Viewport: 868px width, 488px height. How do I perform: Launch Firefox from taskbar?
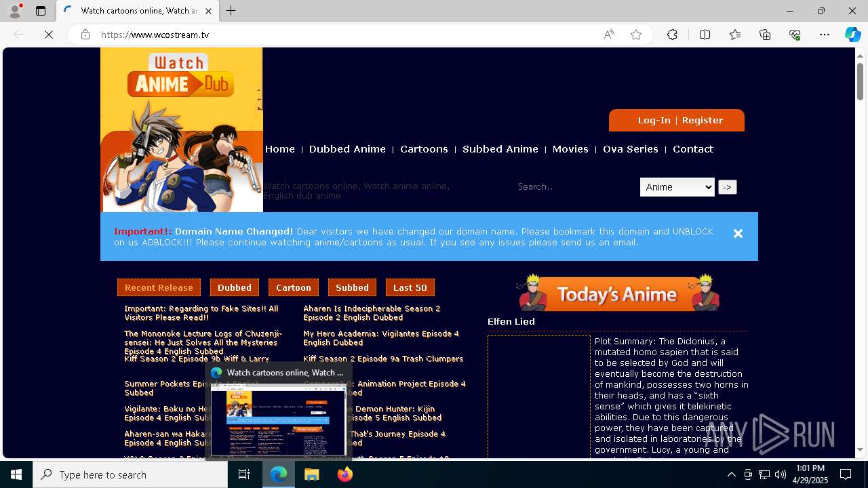click(x=345, y=474)
